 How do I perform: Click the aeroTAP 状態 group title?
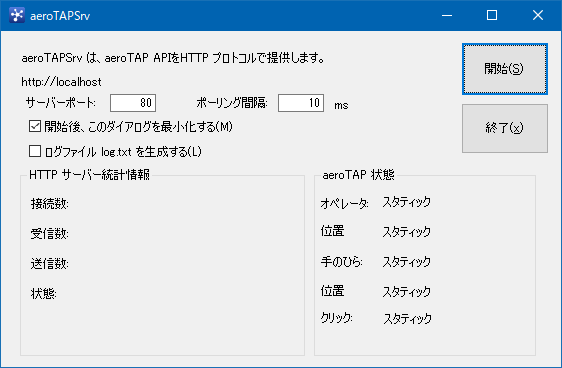point(358,175)
